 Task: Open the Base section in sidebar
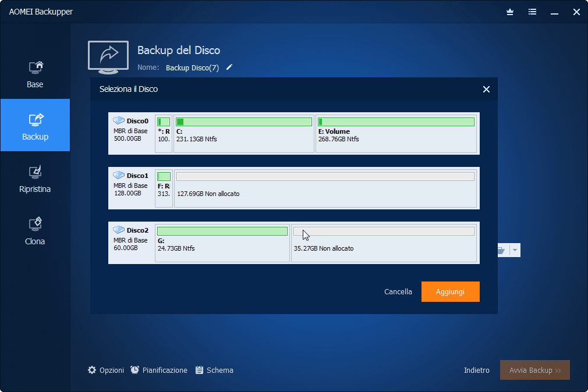(x=35, y=74)
